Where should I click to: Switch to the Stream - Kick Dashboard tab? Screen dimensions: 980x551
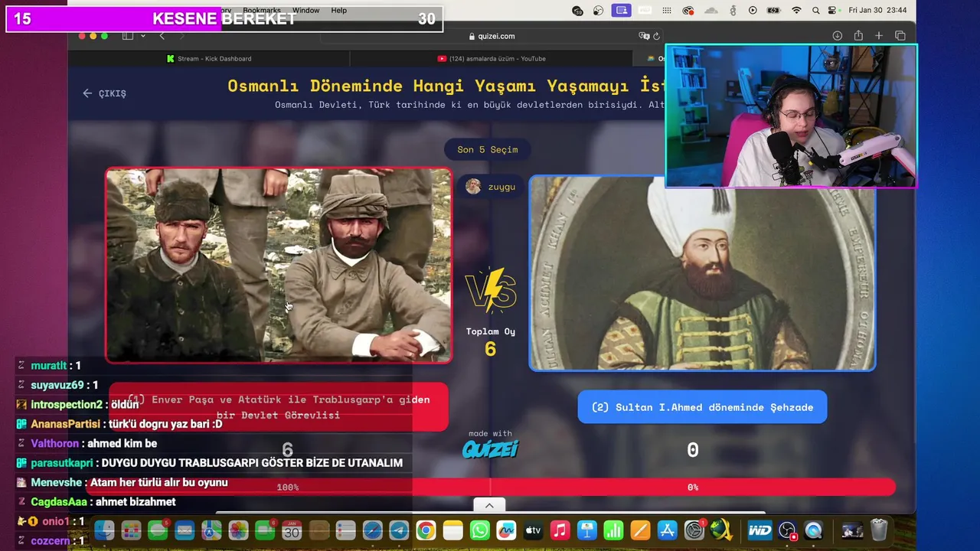(209, 58)
